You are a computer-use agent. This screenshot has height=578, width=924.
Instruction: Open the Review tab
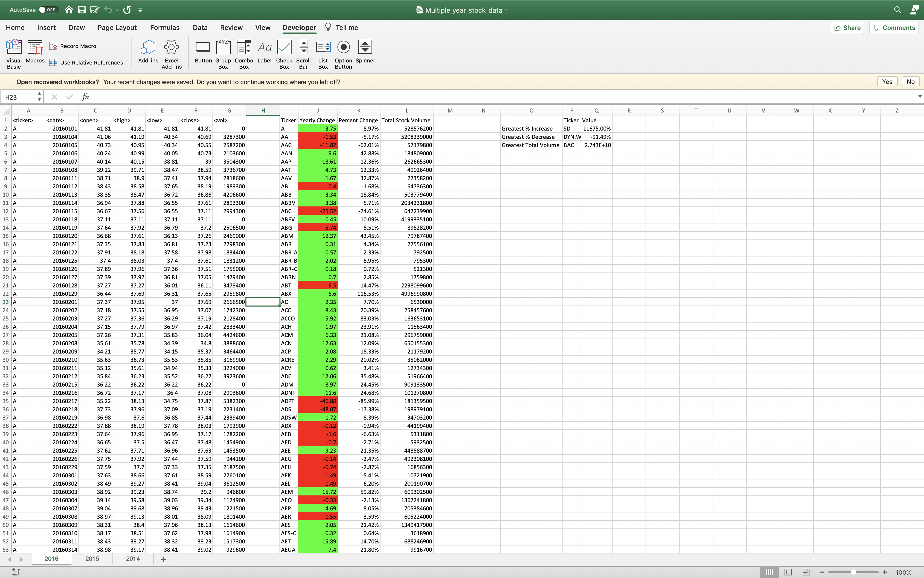(231, 28)
